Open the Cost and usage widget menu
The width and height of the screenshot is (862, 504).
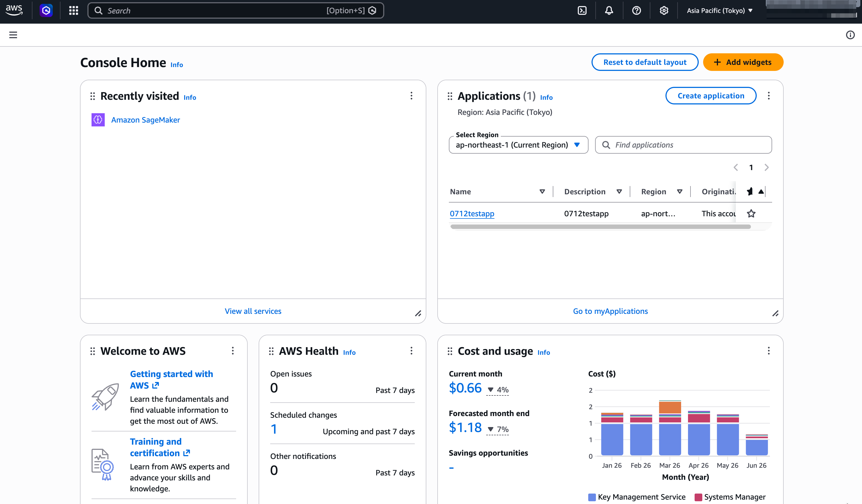tap(769, 351)
